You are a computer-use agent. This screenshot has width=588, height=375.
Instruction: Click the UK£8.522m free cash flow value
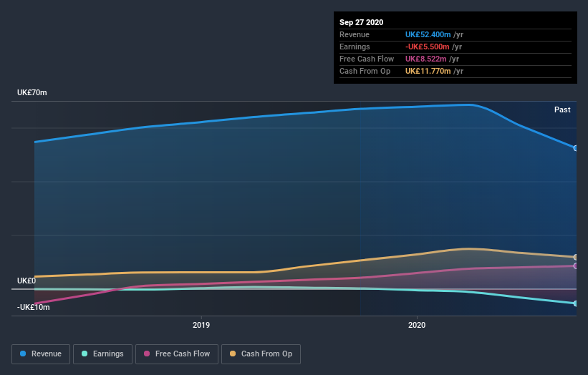coord(425,59)
